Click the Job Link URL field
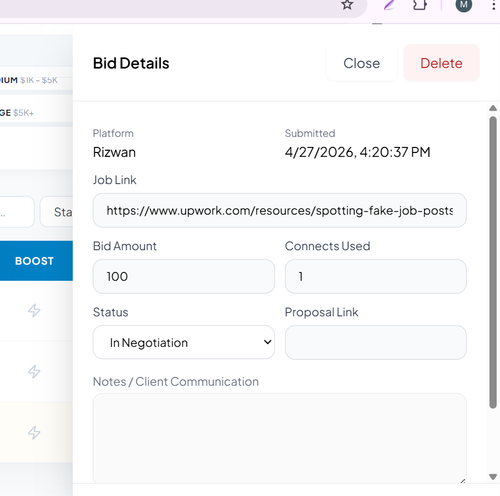Image resolution: width=500 pixels, height=496 pixels. (279, 210)
